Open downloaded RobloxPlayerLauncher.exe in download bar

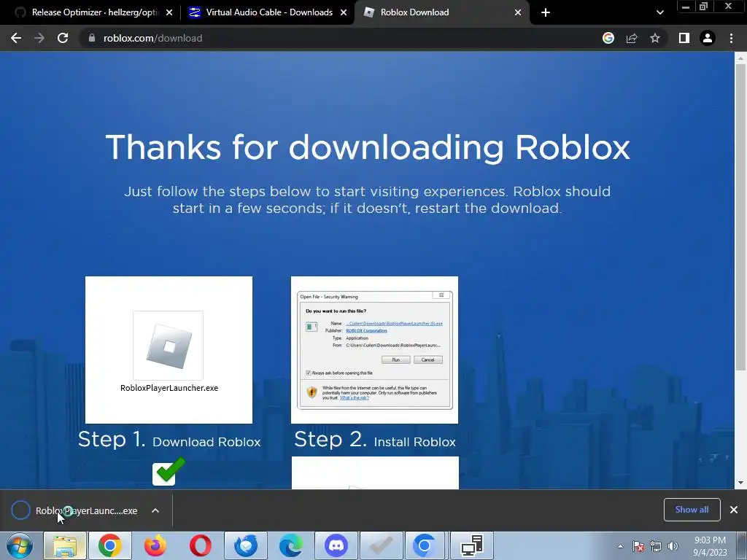tap(74, 510)
